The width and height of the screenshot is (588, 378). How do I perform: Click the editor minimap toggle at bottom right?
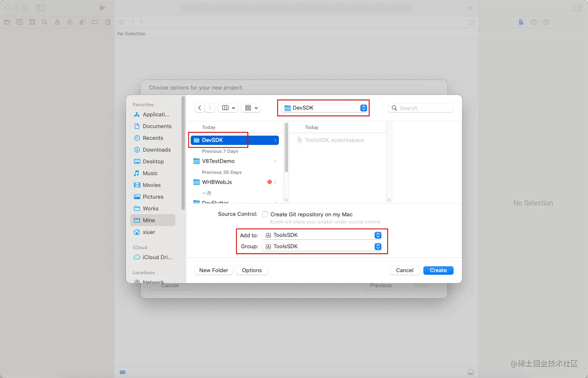click(470, 373)
